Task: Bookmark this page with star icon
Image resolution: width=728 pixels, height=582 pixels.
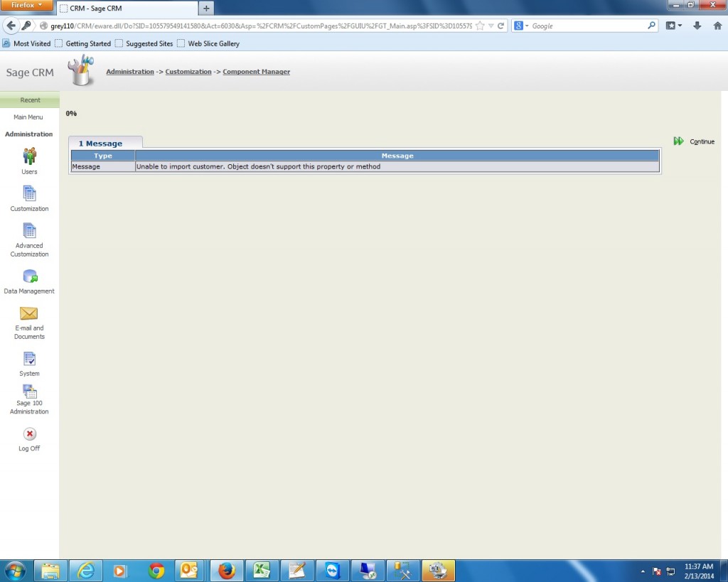Action: click(480, 26)
